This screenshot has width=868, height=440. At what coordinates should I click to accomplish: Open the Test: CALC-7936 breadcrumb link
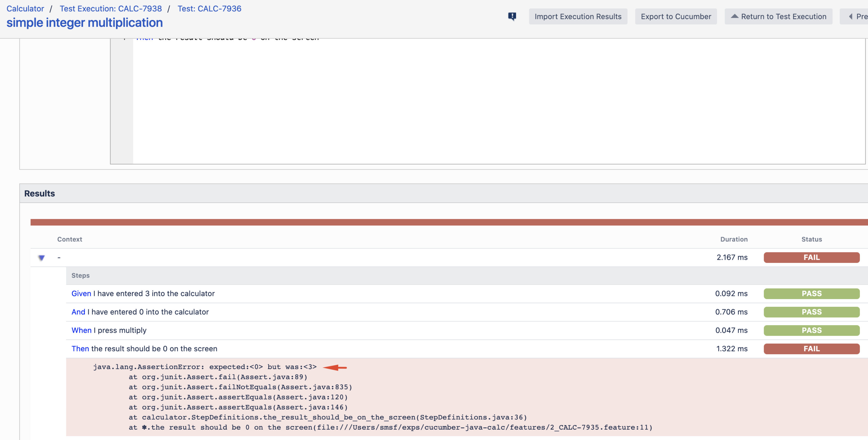209,8
